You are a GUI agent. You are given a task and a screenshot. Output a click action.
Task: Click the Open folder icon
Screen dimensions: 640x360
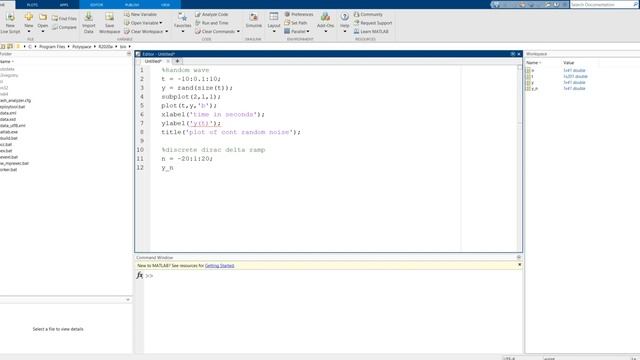[43, 17]
